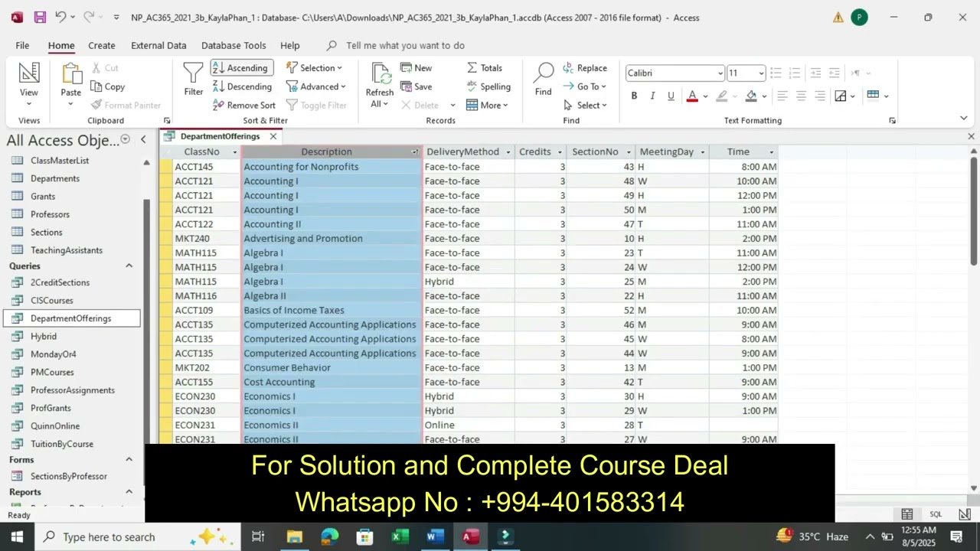Apply Italic formatting

pyautogui.click(x=652, y=96)
